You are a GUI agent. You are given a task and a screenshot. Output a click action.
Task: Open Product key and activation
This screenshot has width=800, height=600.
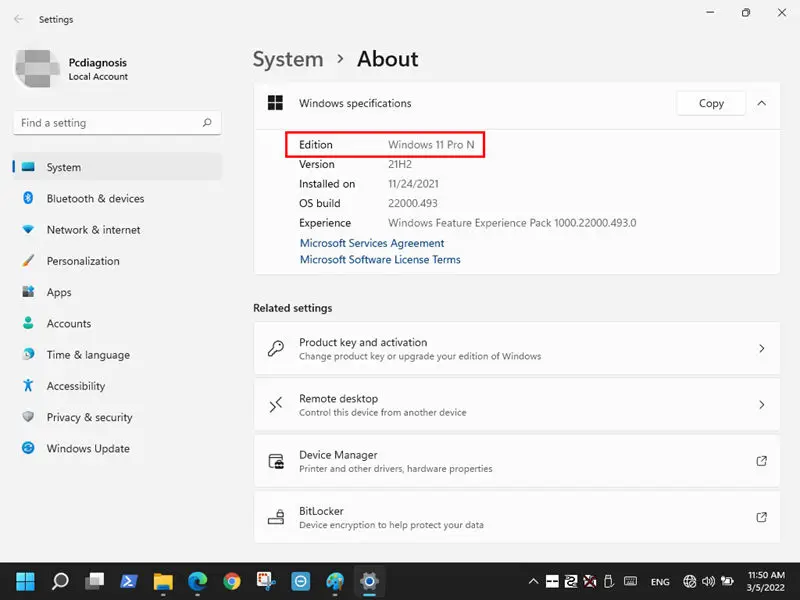click(x=516, y=349)
